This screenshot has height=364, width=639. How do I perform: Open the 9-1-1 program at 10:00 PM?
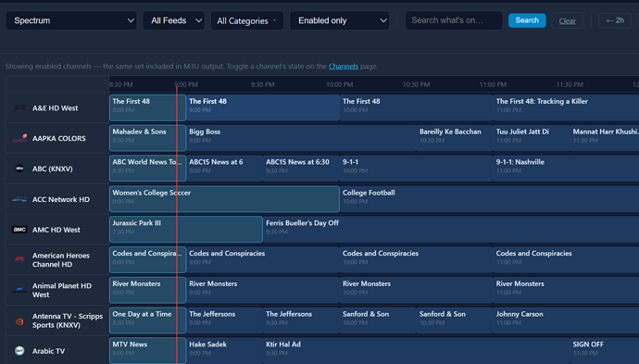click(416, 168)
